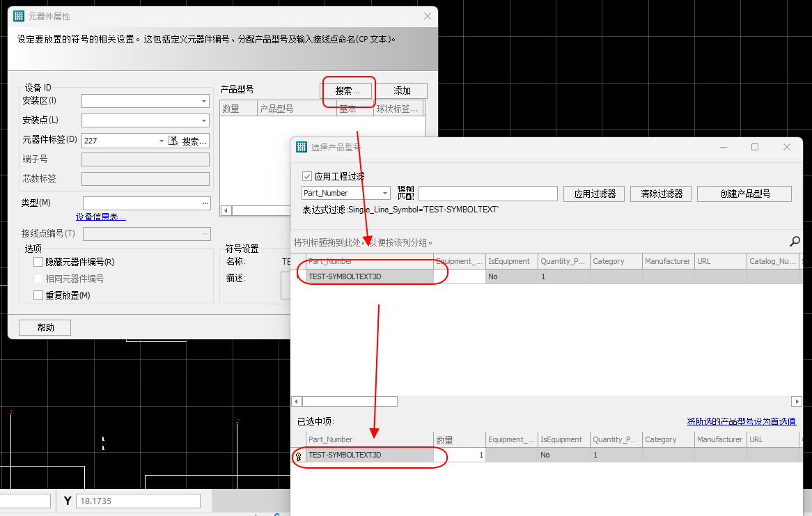Click the 帮助 button
This screenshot has height=516, width=812.
(x=45, y=327)
